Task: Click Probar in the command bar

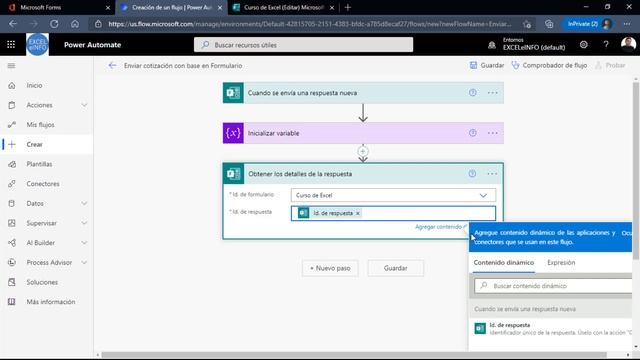Action: (610, 65)
